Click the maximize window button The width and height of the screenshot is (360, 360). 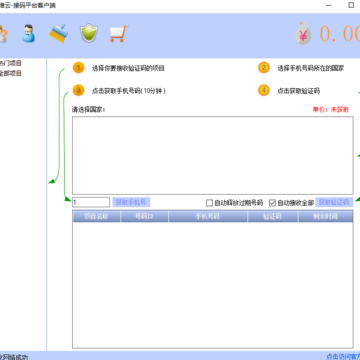tap(351, 5)
